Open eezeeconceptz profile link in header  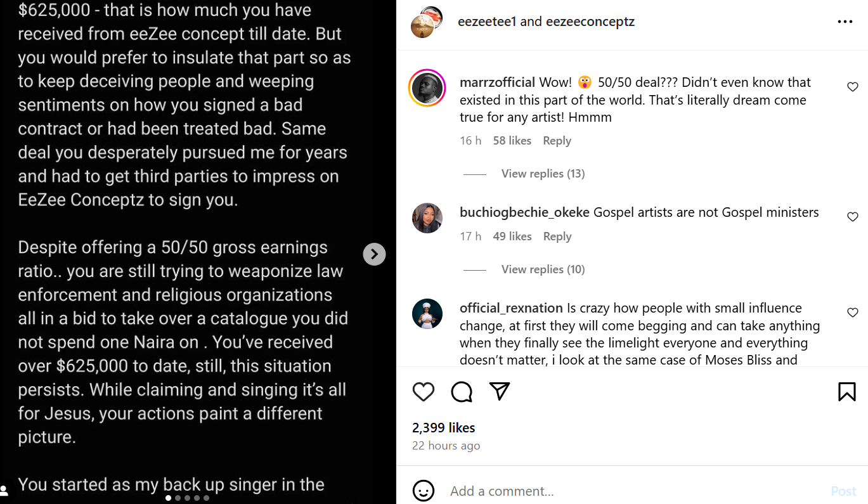point(590,22)
